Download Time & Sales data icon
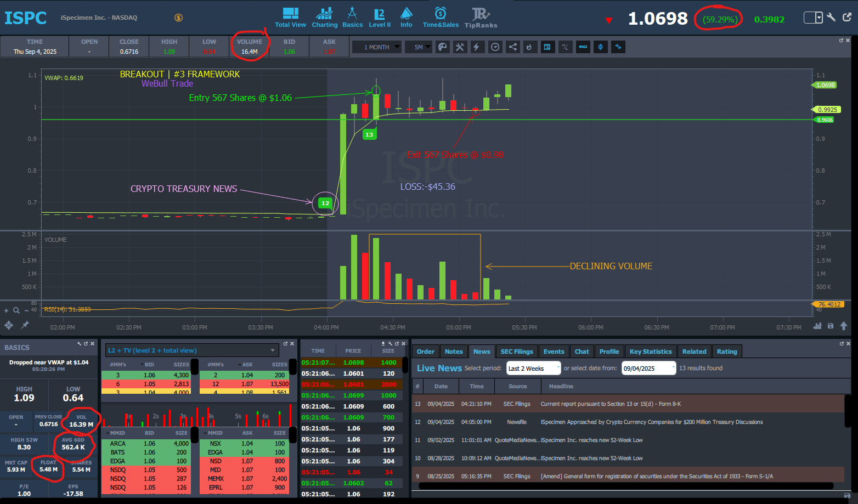858x504 pixels. click(x=383, y=343)
